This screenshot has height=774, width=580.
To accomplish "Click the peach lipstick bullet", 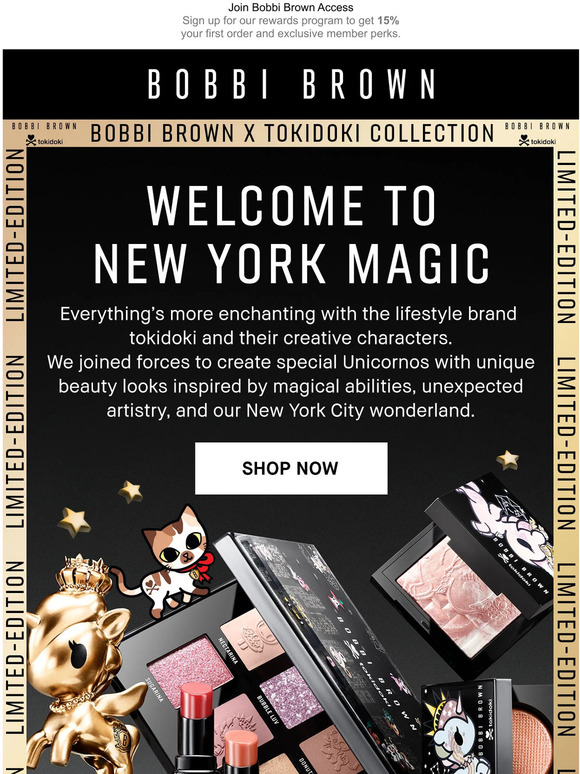I will [x=241, y=751].
